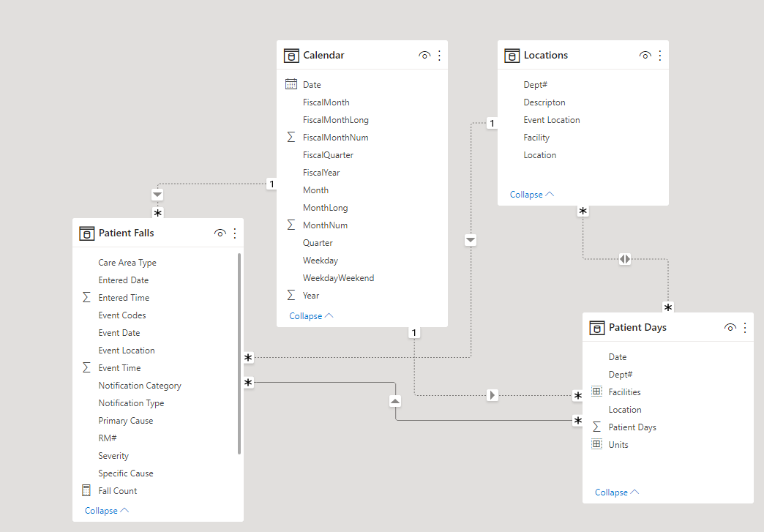Select the date icon beside Calendar Date field

point(291,84)
